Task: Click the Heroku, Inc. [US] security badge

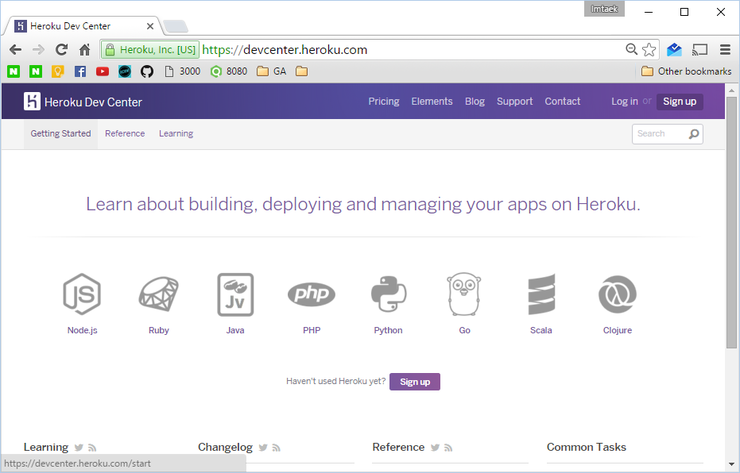Action: 150,50
